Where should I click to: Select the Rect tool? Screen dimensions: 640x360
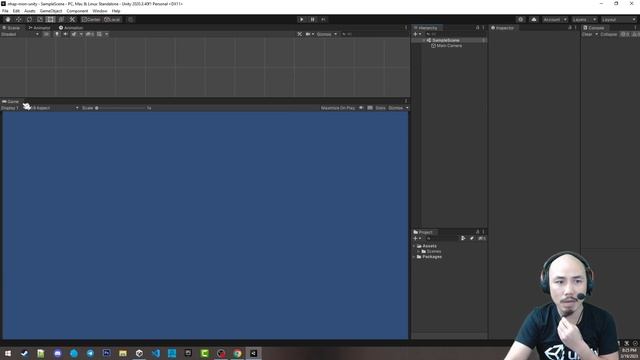(50, 20)
